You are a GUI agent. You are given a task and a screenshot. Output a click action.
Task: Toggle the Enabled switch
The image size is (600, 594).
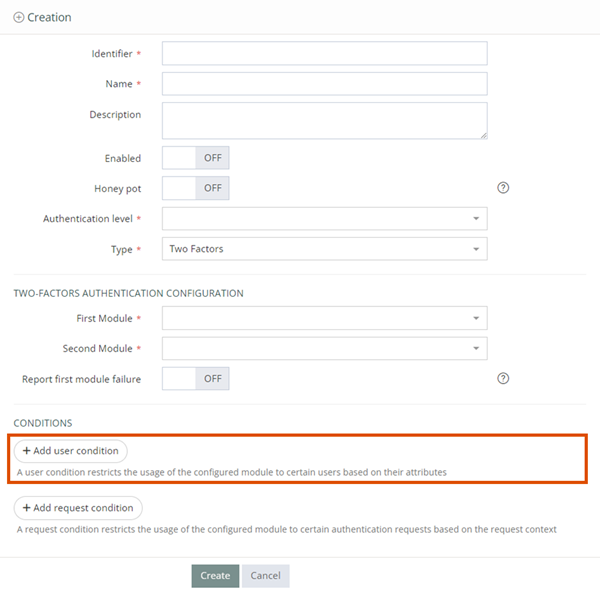(195, 158)
